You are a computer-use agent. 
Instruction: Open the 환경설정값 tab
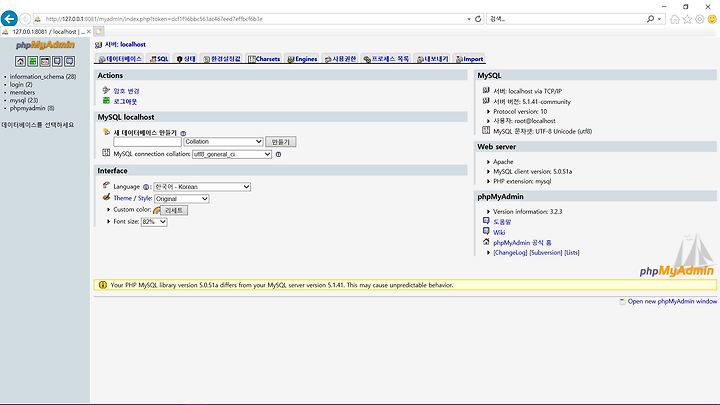[222, 59]
